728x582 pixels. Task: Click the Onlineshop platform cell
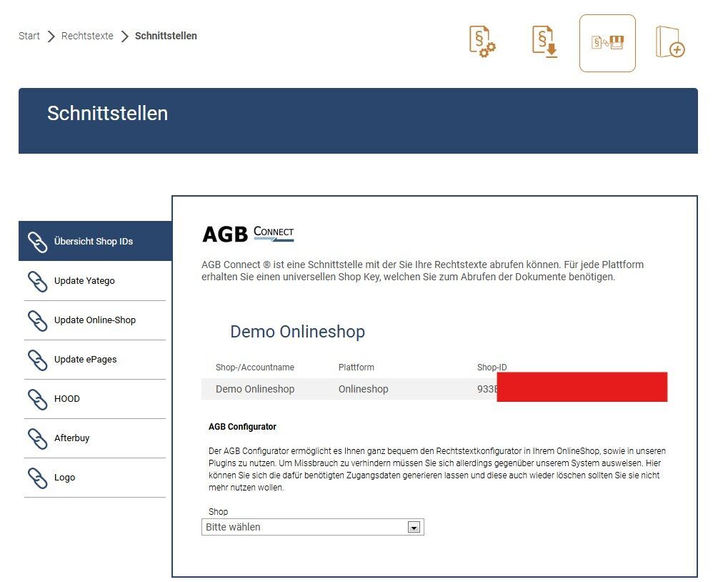coord(363,389)
